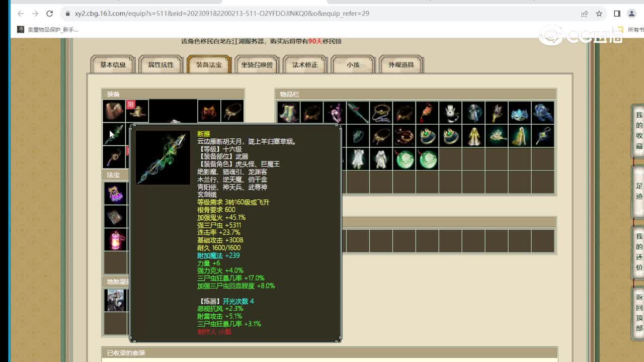Select the equipped brown hat item
This screenshot has width=644, height=362.
click(114, 111)
